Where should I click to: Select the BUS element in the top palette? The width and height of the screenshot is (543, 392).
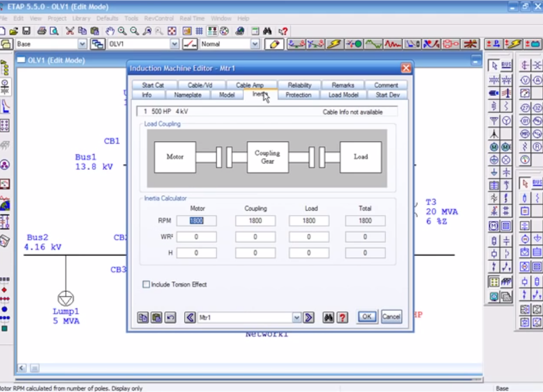click(x=506, y=65)
